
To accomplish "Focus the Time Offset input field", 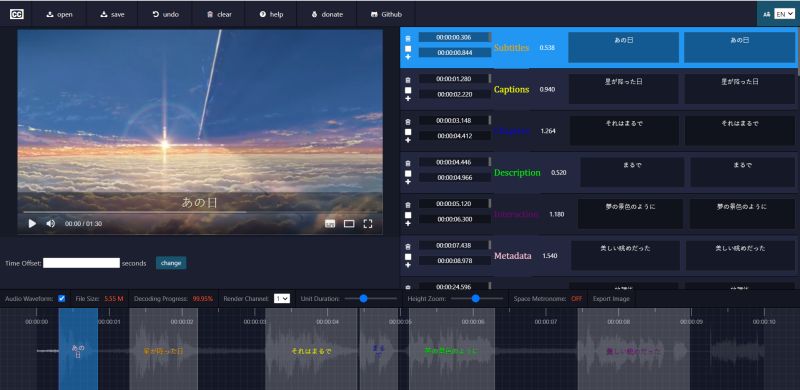I will [82, 263].
